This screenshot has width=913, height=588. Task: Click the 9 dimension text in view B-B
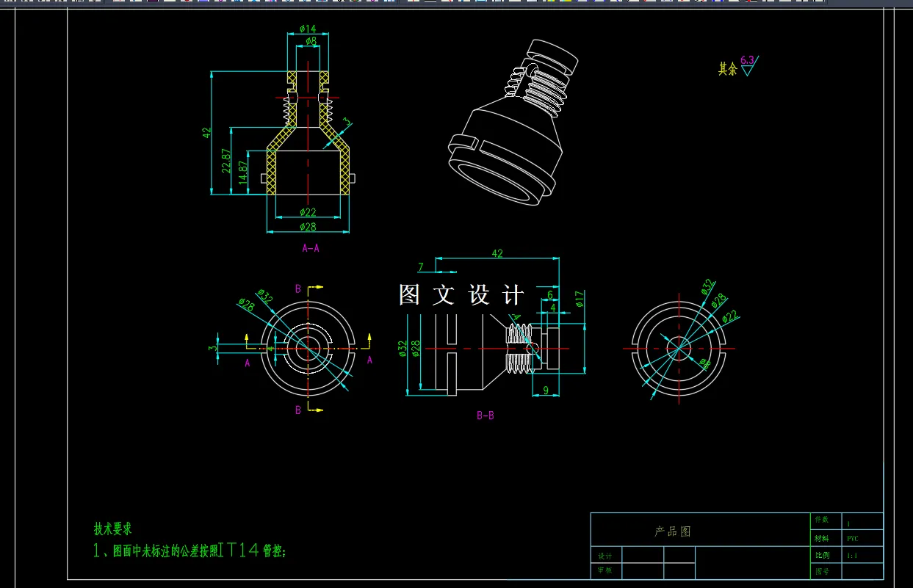coord(546,390)
